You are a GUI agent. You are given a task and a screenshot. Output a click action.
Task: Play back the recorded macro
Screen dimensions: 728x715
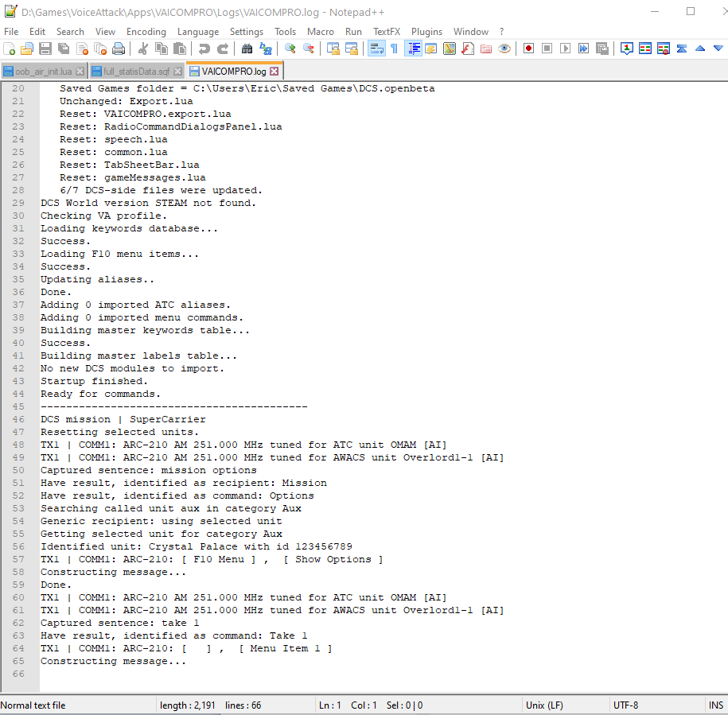click(x=565, y=49)
